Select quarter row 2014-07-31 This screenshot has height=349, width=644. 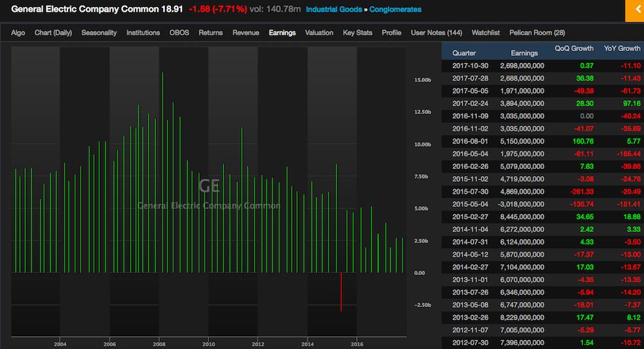(x=542, y=242)
